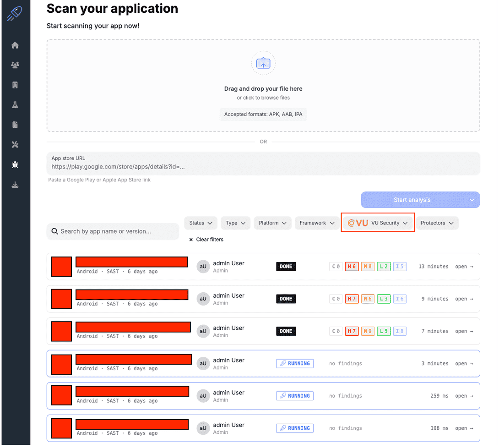Screen dimensions: 499x448
Task: Select the building icon in sidebar
Action: click(x=15, y=85)
